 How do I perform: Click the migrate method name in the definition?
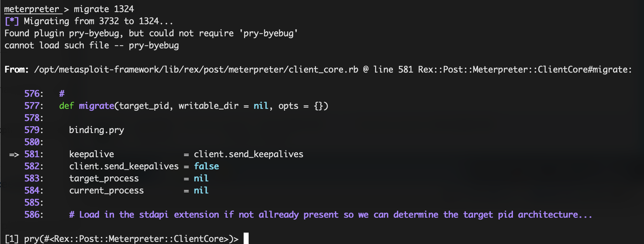coord(96,106)
